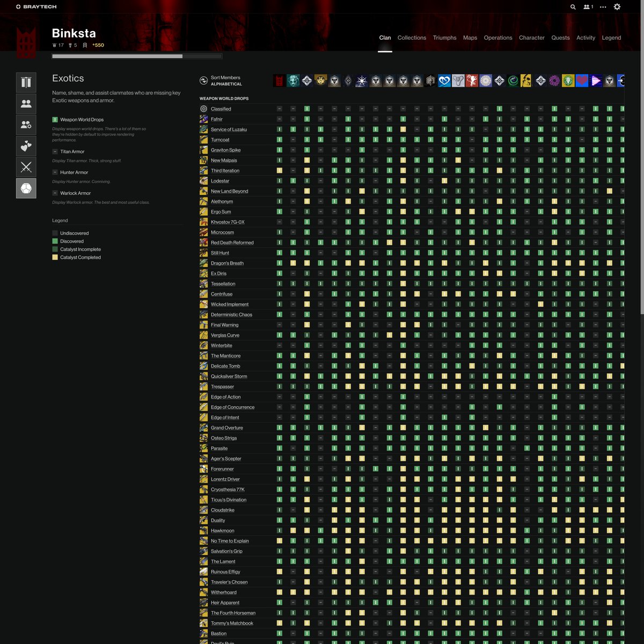Open the Graviton Spike weapon link
The width and height of the screenshot is (644, 644).
(x=225, y=150)
